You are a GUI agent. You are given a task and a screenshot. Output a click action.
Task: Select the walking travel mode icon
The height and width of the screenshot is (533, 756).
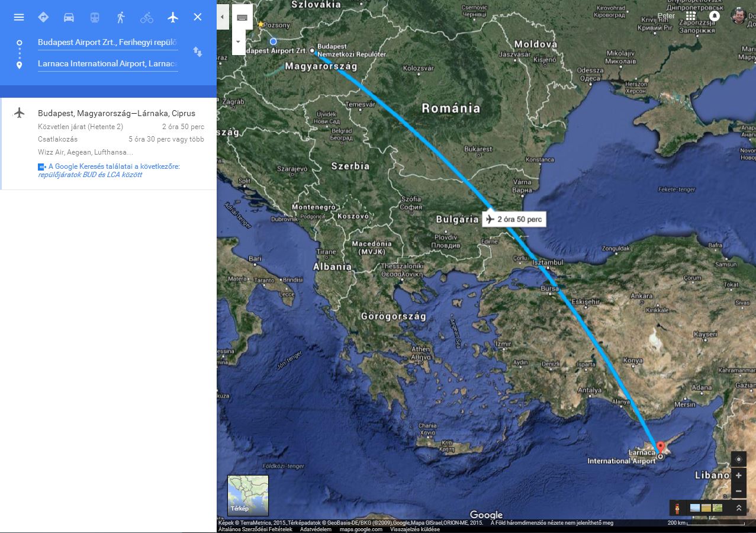121,17
